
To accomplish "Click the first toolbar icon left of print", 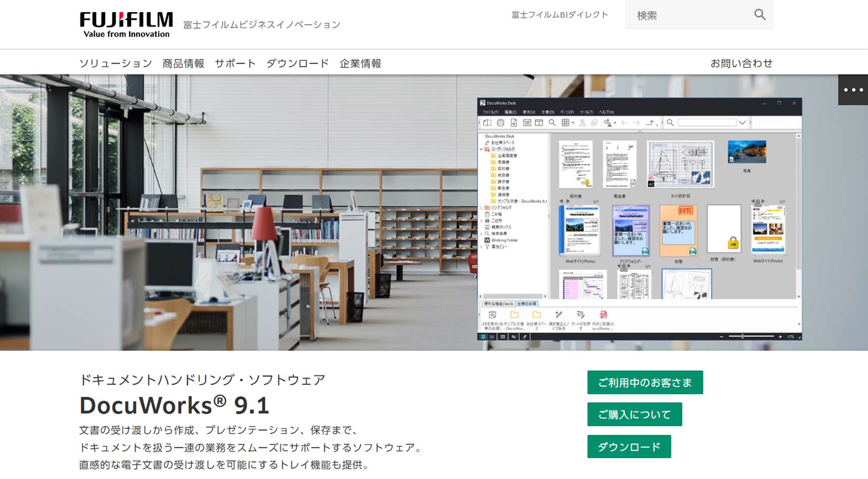I will pos(488,123).
